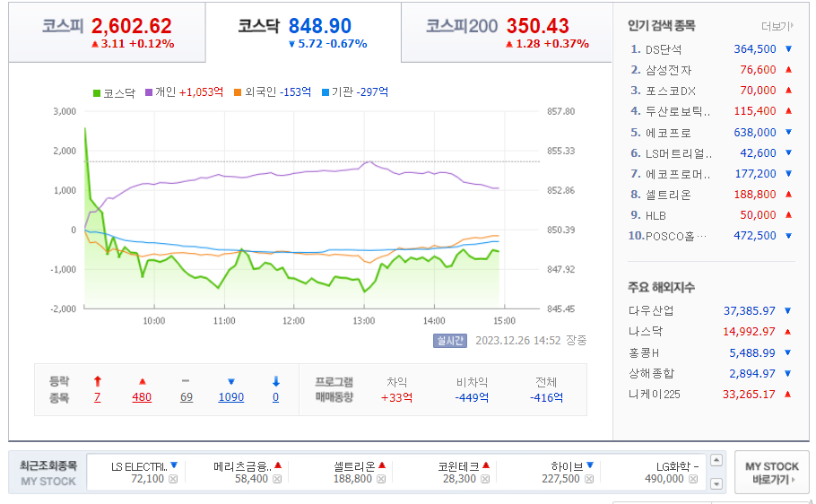Open HLB stock in popular list
This screenshot has height=504, width=816.
[x=655, y=215]
